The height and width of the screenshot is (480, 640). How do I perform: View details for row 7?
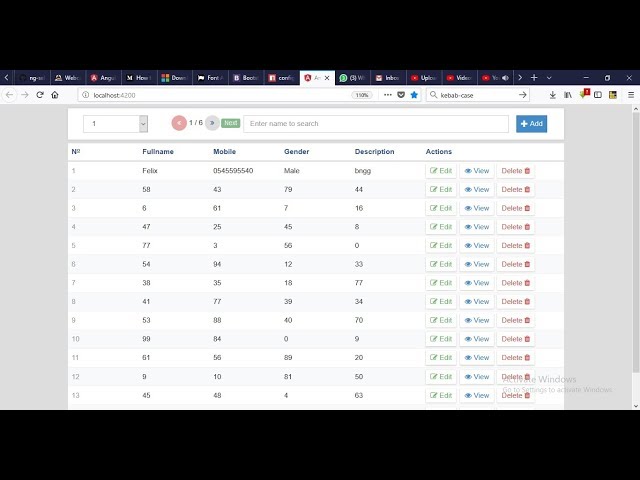point(477,283)
